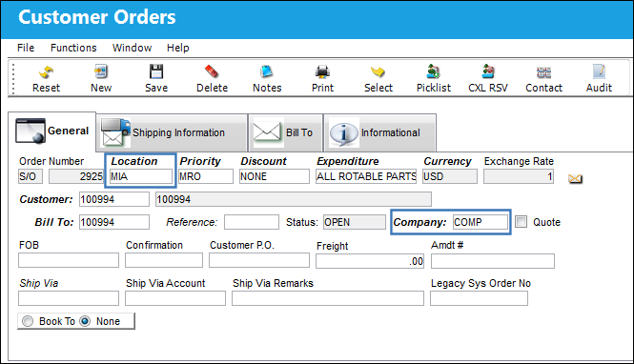Select the None radio button
The width and height of the screenshot is (634, 364).
(85, 321)
